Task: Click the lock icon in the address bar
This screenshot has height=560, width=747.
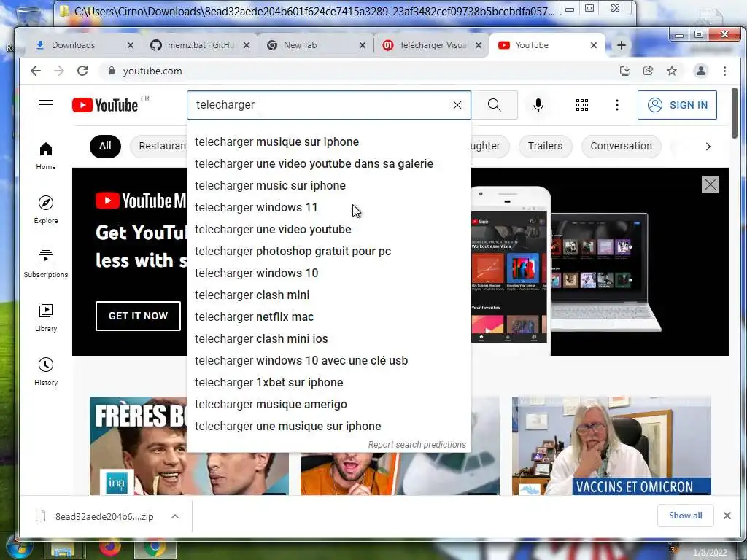Action: click(x=112, y=71)
